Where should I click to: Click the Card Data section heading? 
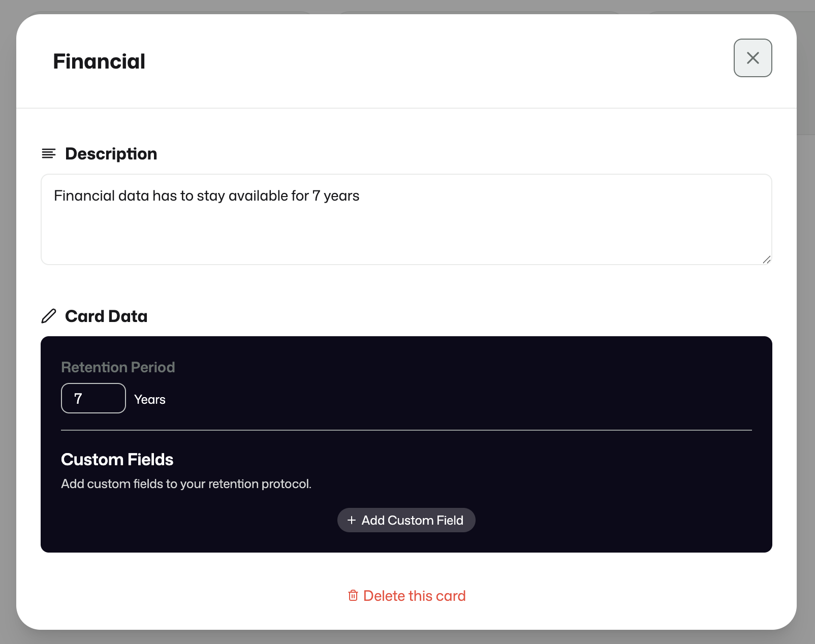106,316
